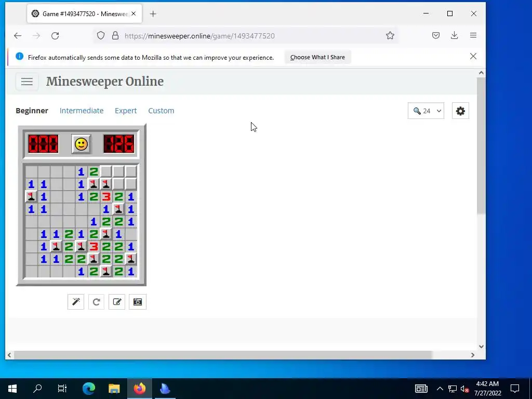Click the muted volume tray icon
This screenshot has width=532, height=399.
point(465,389)
